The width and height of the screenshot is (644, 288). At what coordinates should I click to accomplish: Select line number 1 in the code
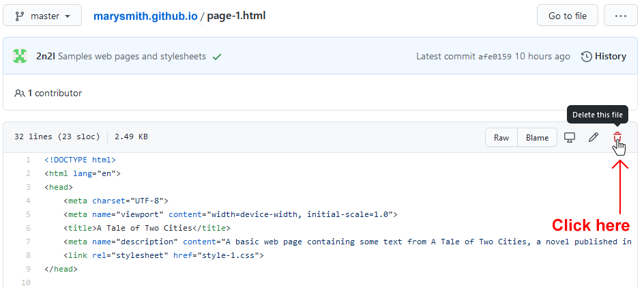[x=28, y=160]
